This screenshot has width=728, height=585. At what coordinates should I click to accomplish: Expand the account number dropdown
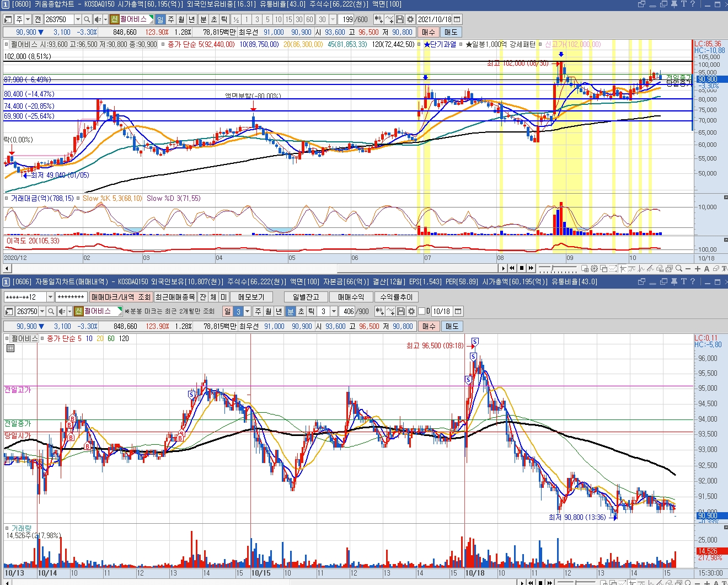click(x=50, y=297)
